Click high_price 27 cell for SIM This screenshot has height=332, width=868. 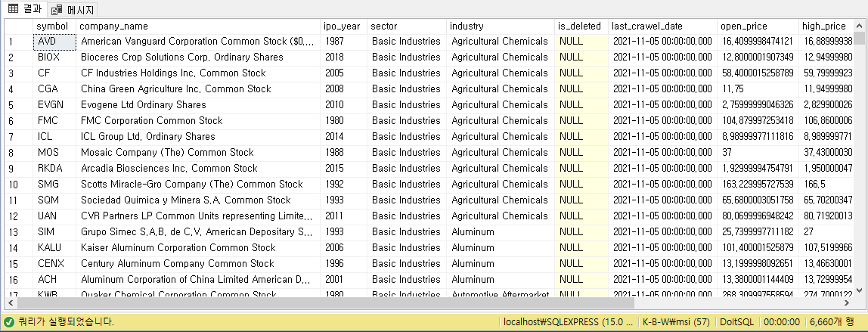point(826,232)
